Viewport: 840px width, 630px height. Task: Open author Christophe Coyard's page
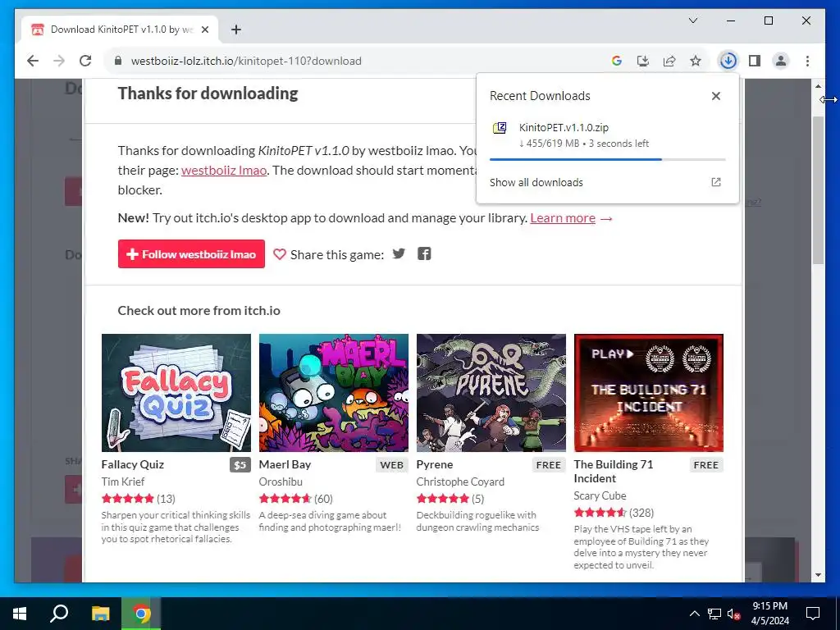[460, 482]
